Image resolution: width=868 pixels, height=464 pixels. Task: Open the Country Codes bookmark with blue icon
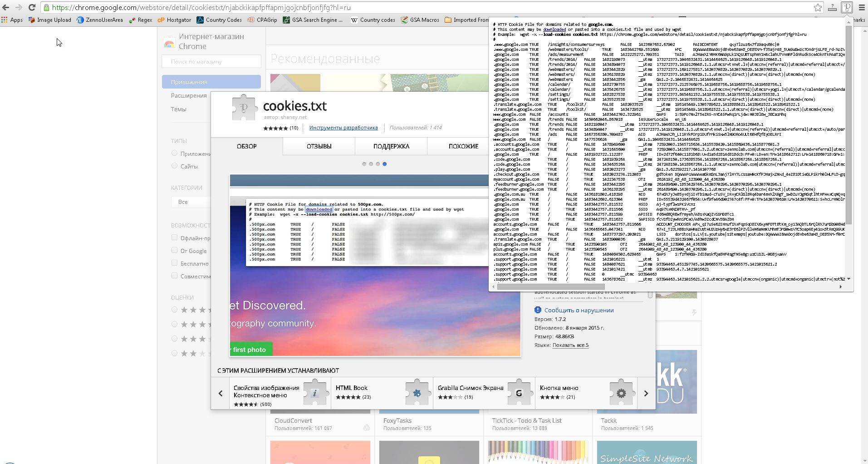tap(219, 20)
